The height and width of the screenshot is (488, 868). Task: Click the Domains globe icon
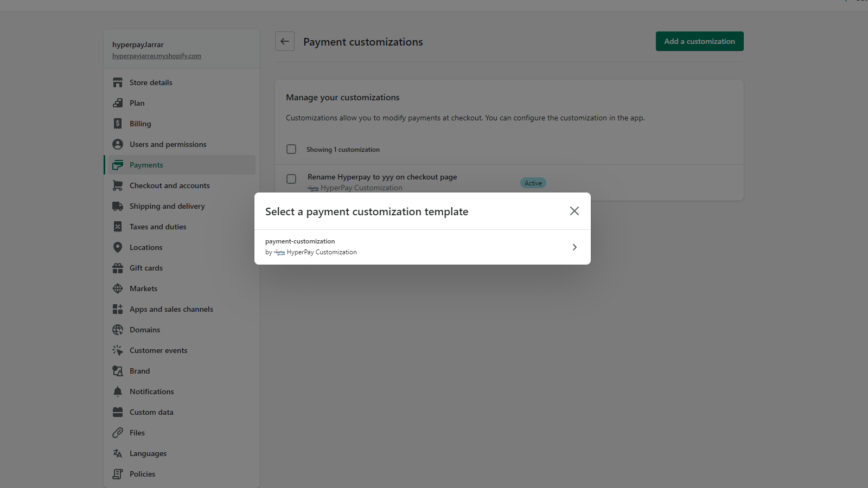tap(118, 330)
